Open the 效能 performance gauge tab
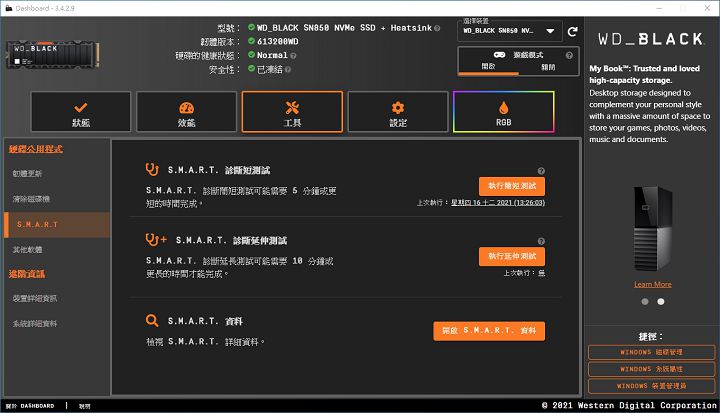The height and width of the screenshot is (413, 720). (x=186, y=112)
